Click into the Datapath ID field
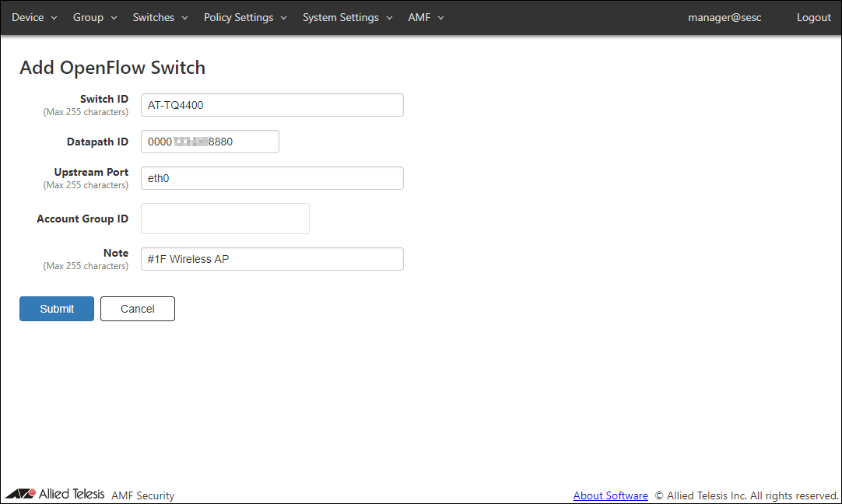Viewport: 842px width, 504px height. point(209,142)
